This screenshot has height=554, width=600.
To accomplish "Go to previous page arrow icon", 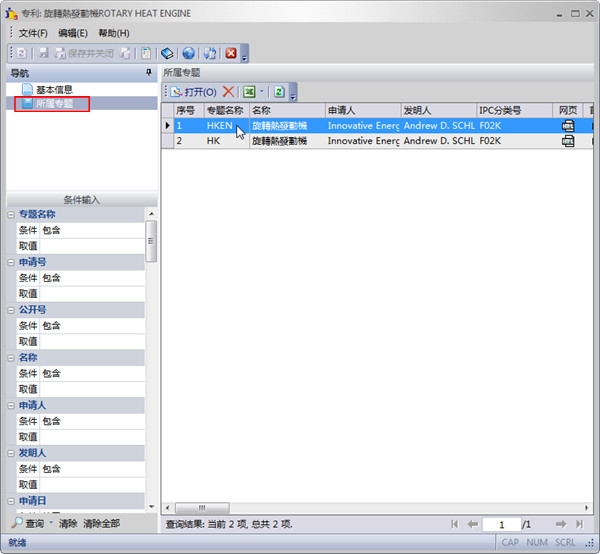I will tap(473, 524).
